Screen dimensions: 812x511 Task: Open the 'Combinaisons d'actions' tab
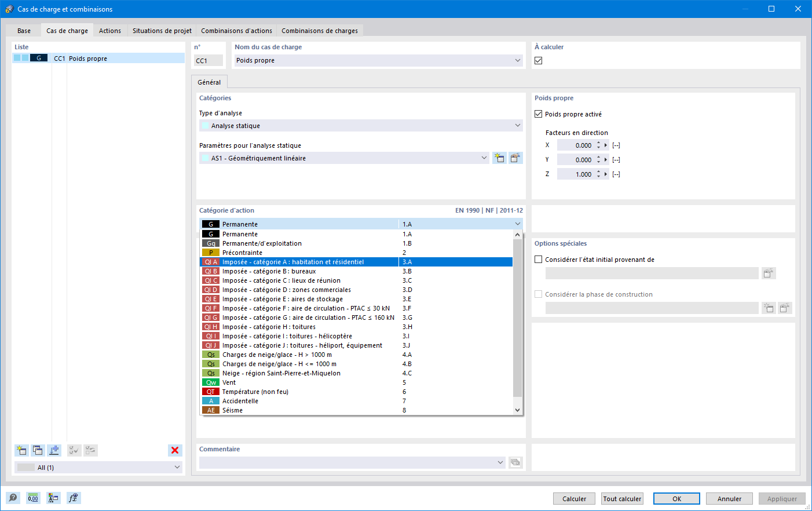coord(236,31)
